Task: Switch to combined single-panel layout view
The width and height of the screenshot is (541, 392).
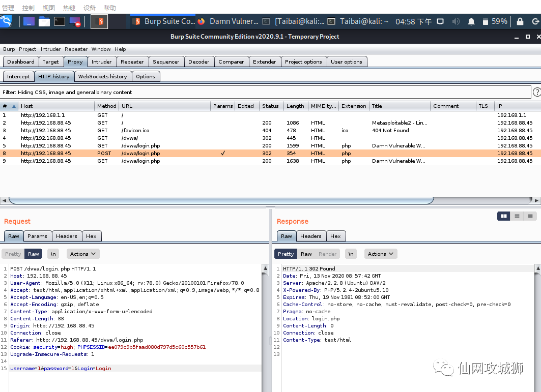Action: [x=530, y=216]
